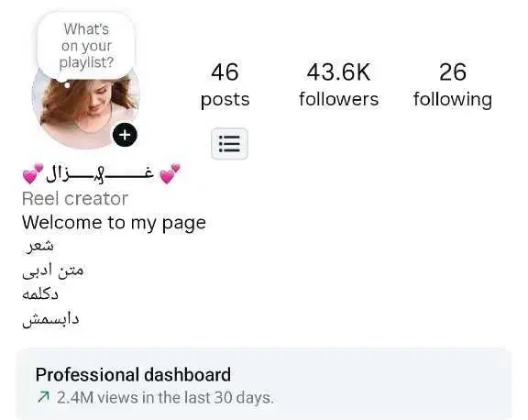
Task: Tap the plus icon on profile picture
Action: point(125,135)
